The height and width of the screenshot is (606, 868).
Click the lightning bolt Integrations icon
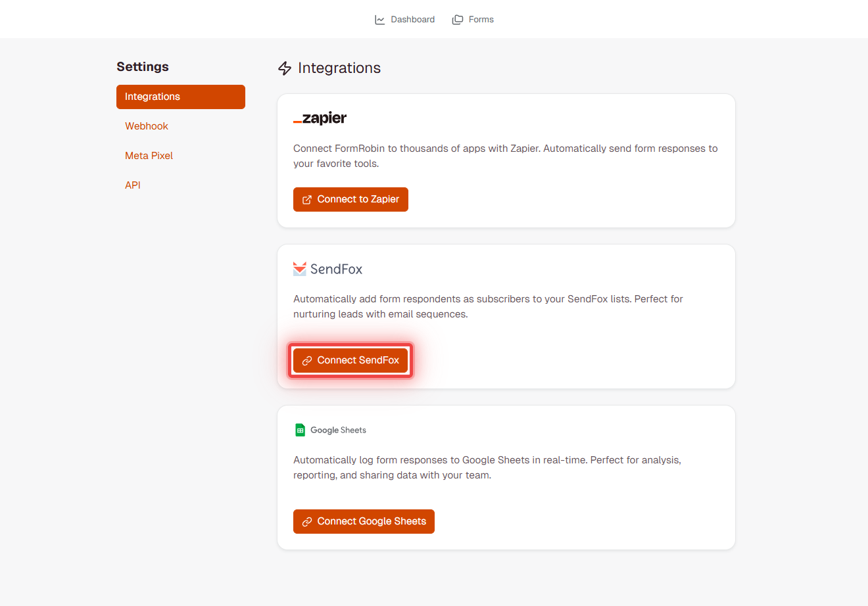(284, 68)
